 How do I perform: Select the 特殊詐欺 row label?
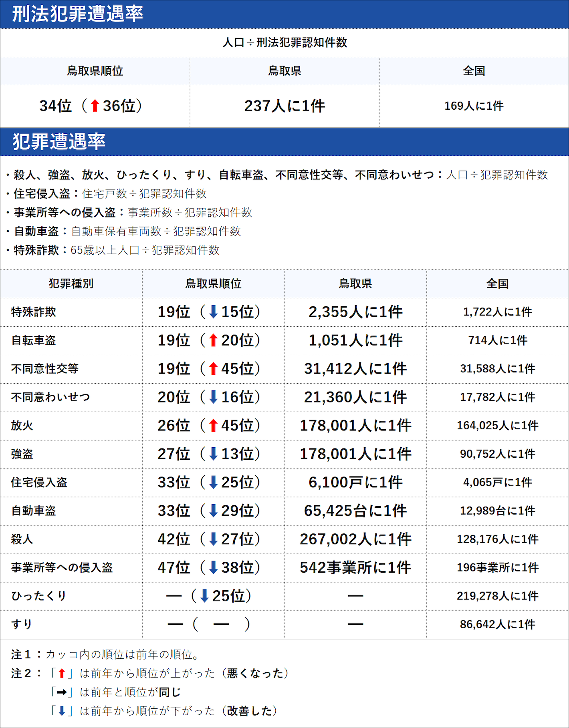[x=34, y=312]
